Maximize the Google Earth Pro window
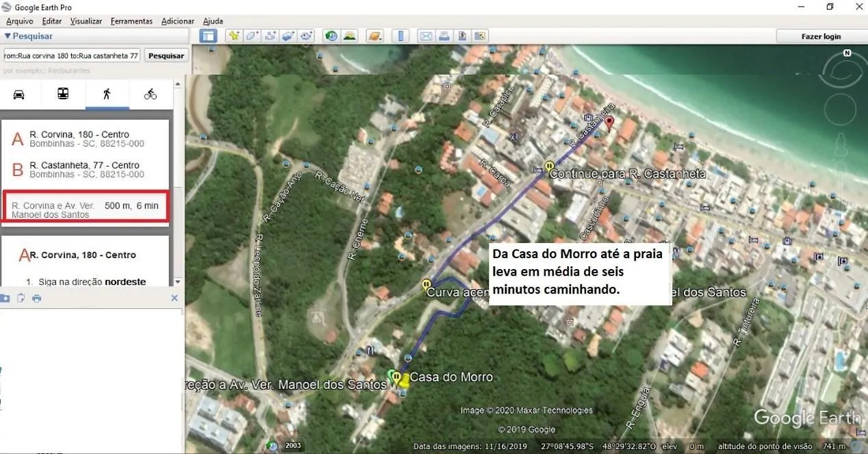868x454 pixels. 830,7
